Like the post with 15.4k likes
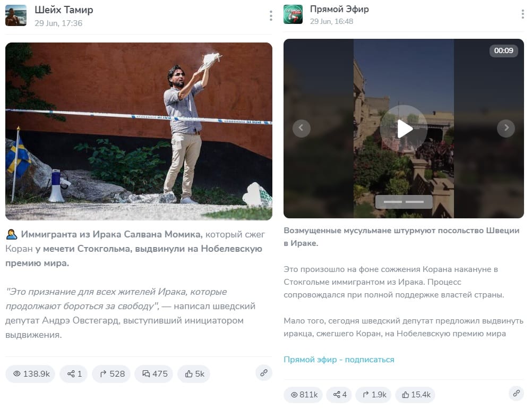The image size is (532, 408). click(x=415, y=394)
